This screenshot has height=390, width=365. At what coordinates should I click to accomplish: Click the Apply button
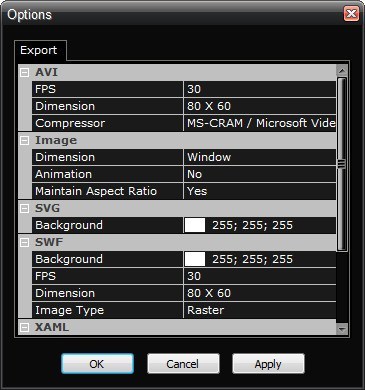[x=268, y=364]
